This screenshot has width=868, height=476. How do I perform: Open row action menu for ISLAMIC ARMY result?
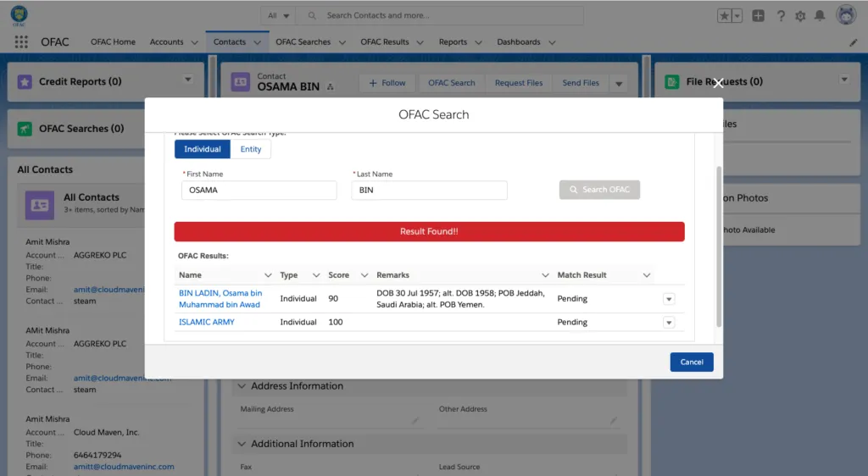(x=669, y=323)
